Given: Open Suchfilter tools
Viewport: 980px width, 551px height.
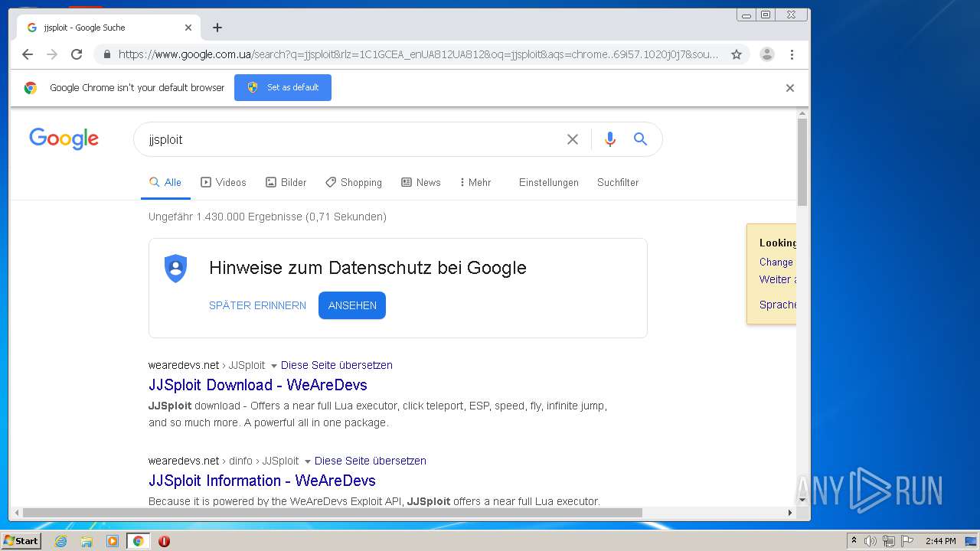Looking at the screenshot, I should tap(618, 182).
